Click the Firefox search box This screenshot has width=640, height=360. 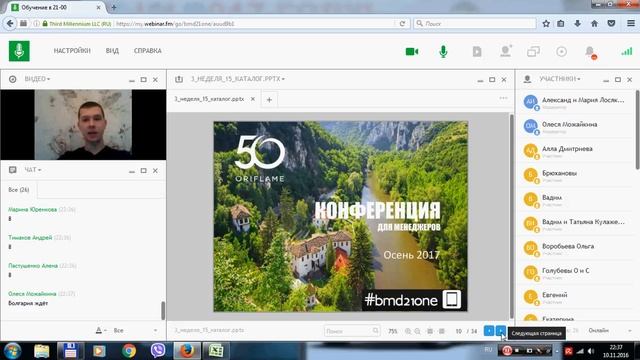click(x=475, y=24)
